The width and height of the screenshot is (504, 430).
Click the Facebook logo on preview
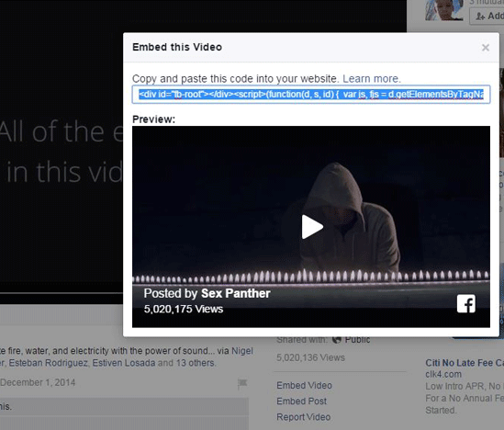click(466, 303)
